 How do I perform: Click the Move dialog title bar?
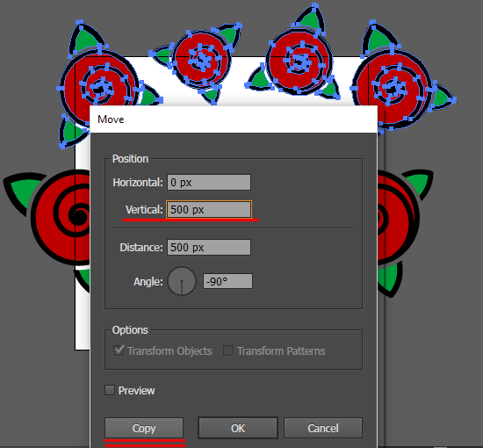[x=234, y=119]
